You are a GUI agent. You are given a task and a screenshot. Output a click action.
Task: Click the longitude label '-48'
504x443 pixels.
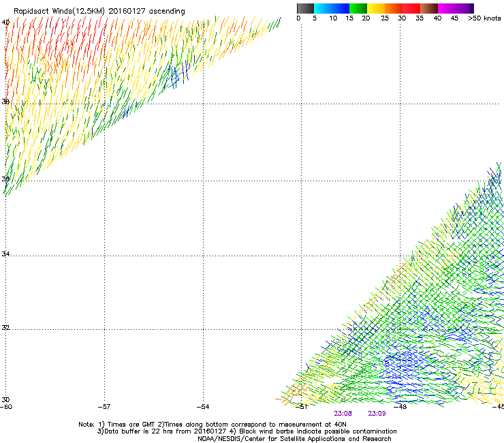[x=400, y=407]
